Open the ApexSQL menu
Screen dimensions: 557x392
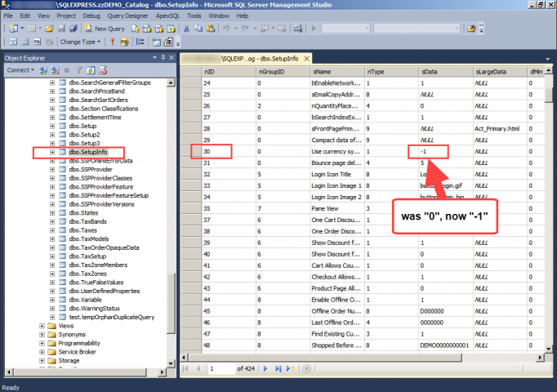point(167,16)
